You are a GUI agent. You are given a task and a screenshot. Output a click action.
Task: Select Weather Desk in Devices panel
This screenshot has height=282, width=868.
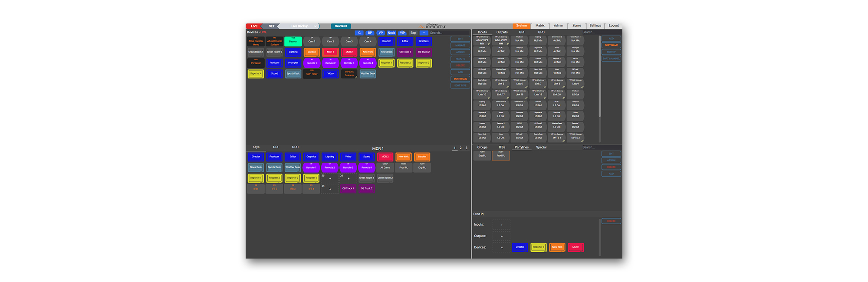point(368,74)
